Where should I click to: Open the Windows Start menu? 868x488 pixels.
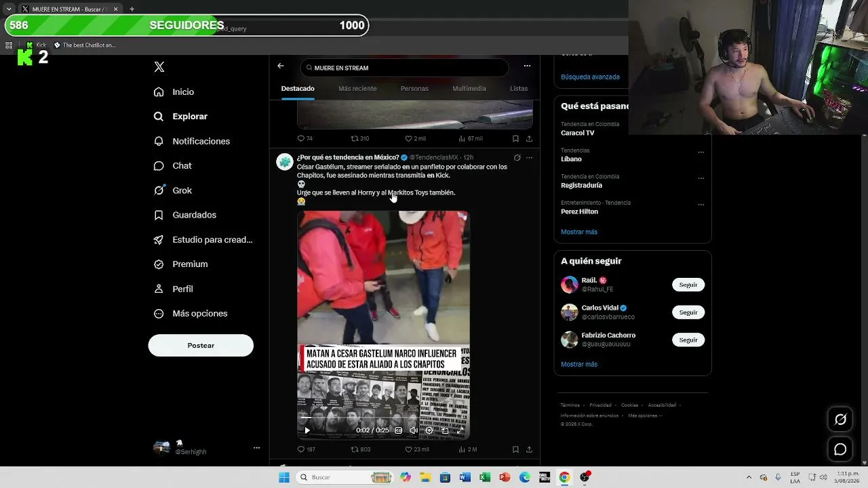pos(284,477)
